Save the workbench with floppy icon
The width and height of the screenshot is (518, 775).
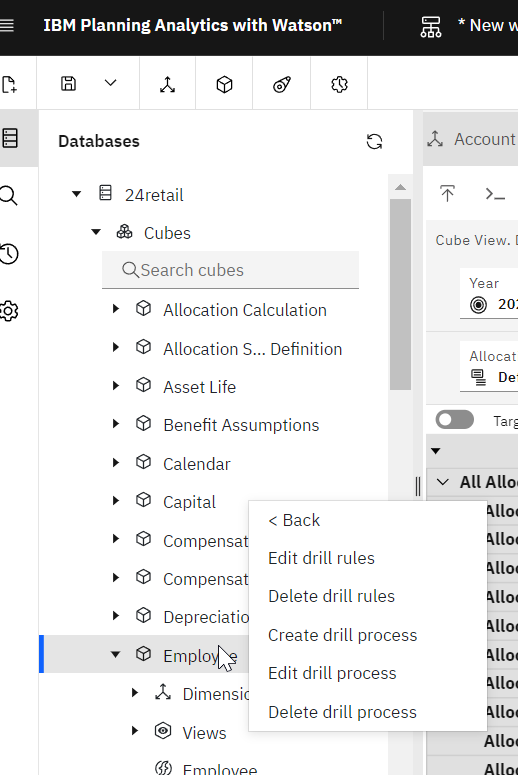click(x=69, y=84)
